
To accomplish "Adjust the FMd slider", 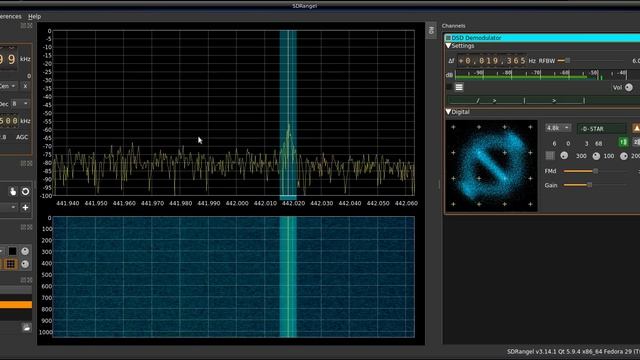I will click(x=596, y=171).
